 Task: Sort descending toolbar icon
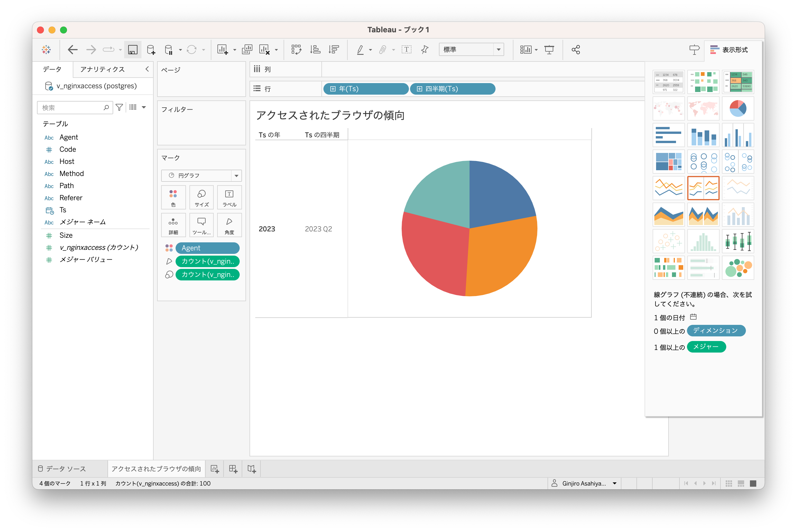pyautogui.click(x=334, y=50)
